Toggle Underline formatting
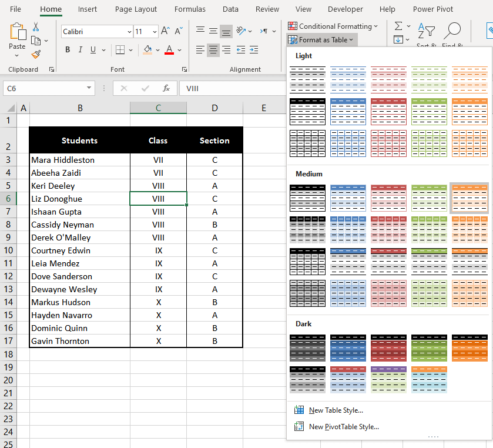The height and width of the screenshot is (448, 493). [92, 49]
